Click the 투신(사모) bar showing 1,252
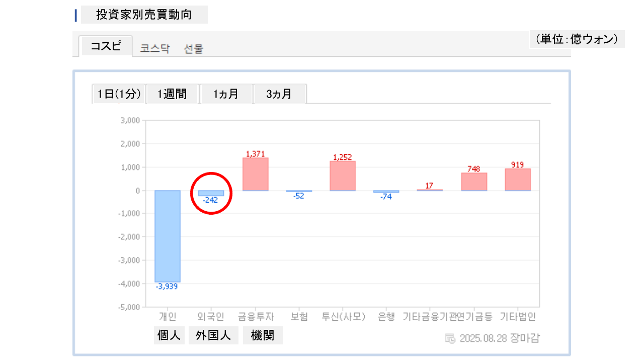Screen dimensions: 644x362 pyautogui.click(x=343, y=175)
